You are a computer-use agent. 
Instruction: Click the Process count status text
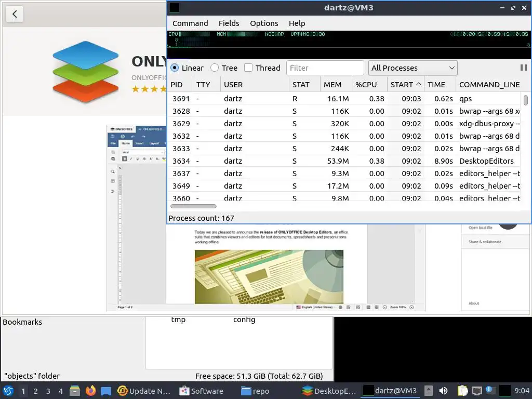coord(201,218)
